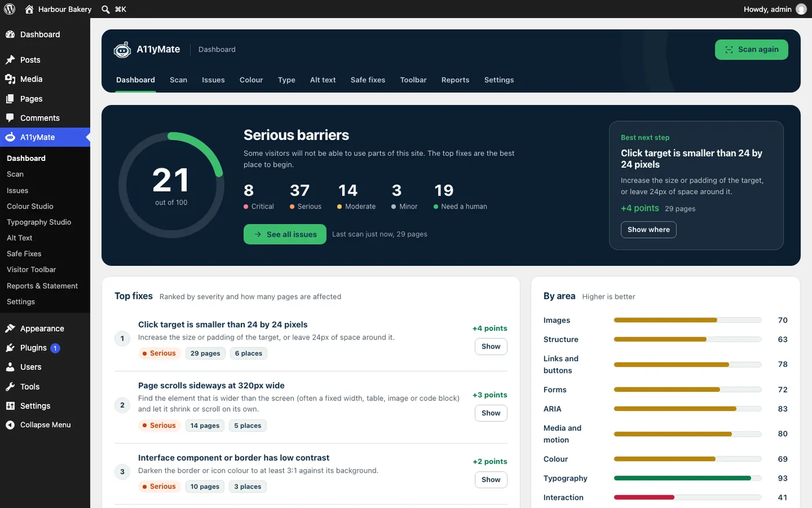Click the WordPress logo icon
This screenshot has width=812, height=508.
pos(10,9)
